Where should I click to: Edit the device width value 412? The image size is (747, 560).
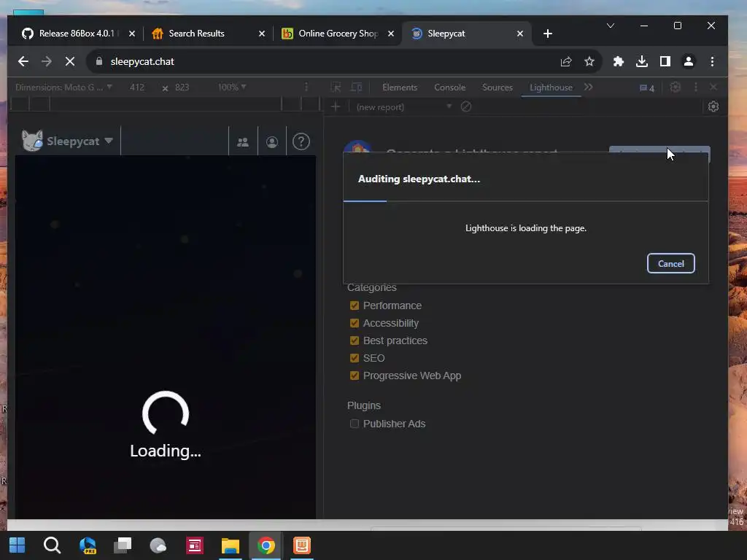pyautogui.click(x=137, y=87)
